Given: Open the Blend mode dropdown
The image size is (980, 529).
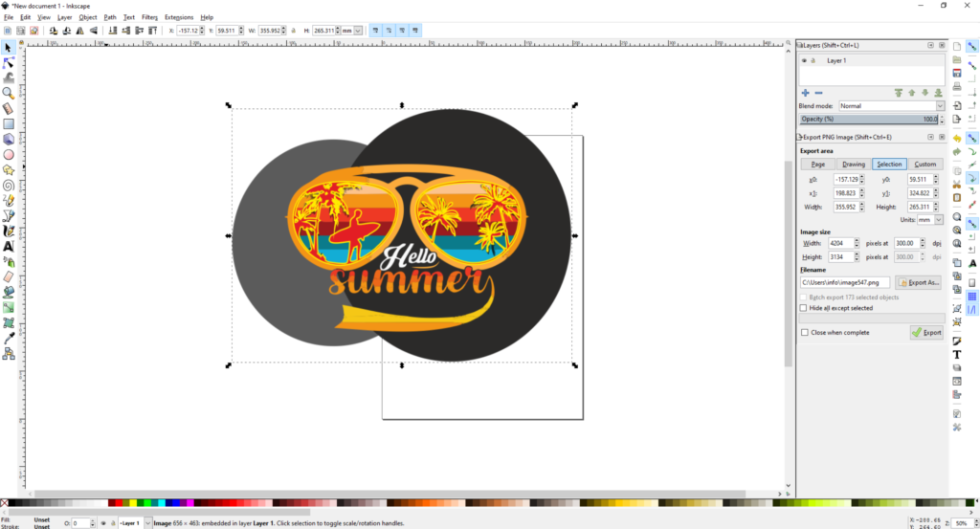Looking at the screenshot, I should [x=892, y=106].
